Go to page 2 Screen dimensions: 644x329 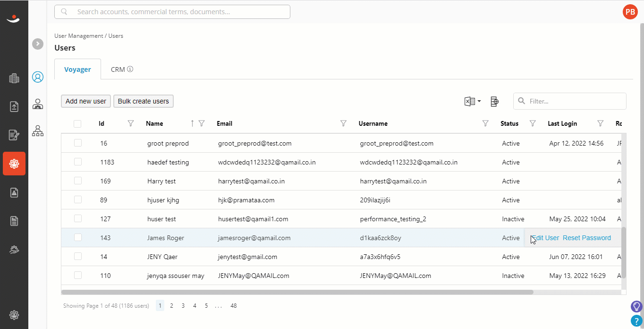pos(171,306)
